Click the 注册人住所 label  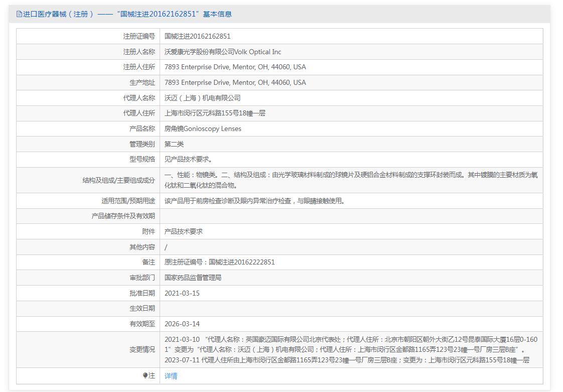(138, 67)
